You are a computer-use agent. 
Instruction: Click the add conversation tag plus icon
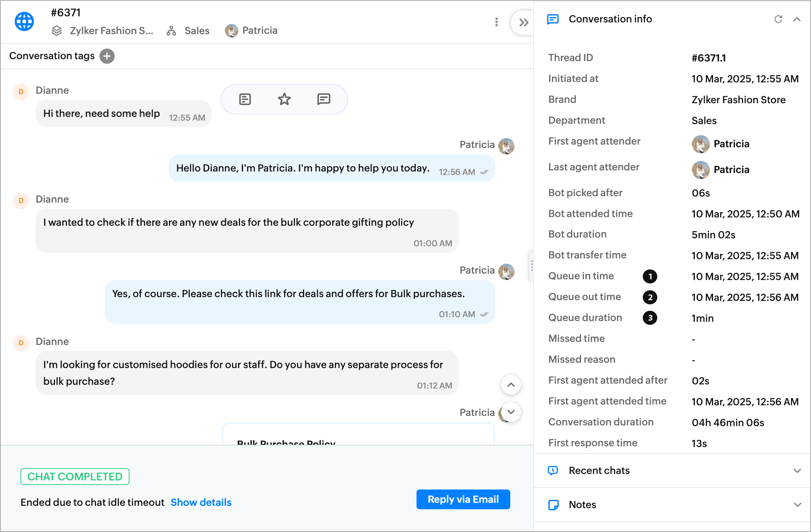pyautogui.click(x=107, y=56)
